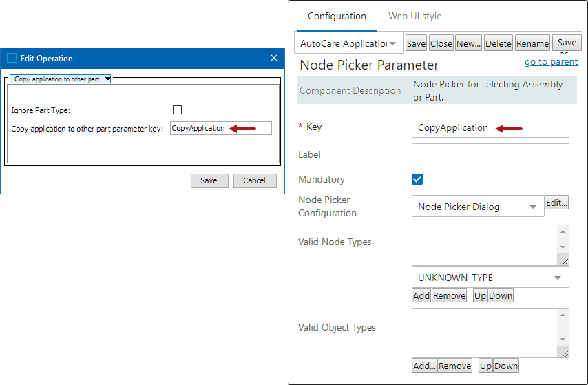Image resolution: width=588 pixels, height=385 pixels.
Task: Click scroll-down arrow in Valid Node Types
Action: [x=563, y=247]
